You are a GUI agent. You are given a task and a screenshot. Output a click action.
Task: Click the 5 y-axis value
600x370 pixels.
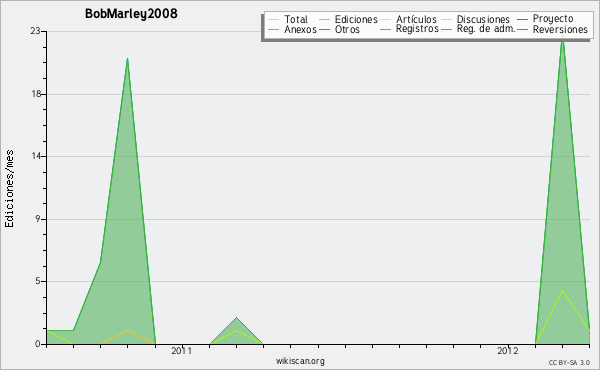(38, 281)
